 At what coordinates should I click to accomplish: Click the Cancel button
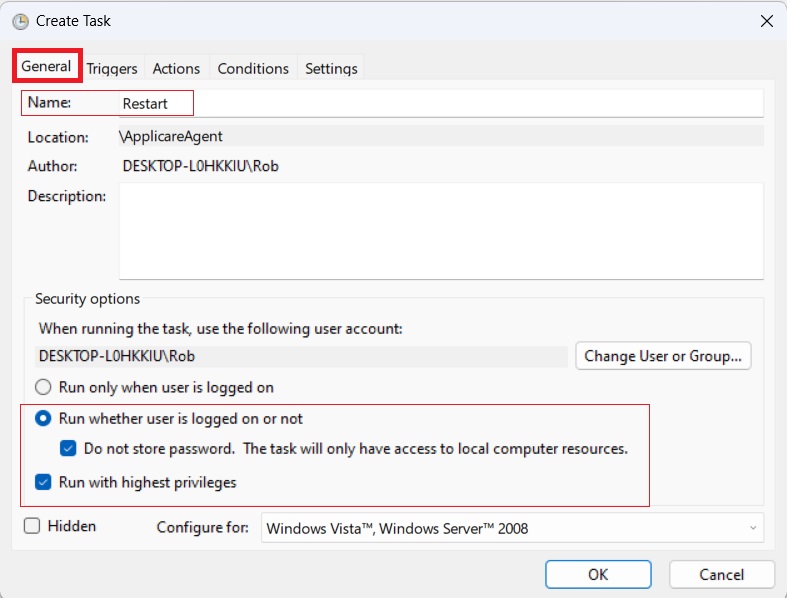click(721, 575)
